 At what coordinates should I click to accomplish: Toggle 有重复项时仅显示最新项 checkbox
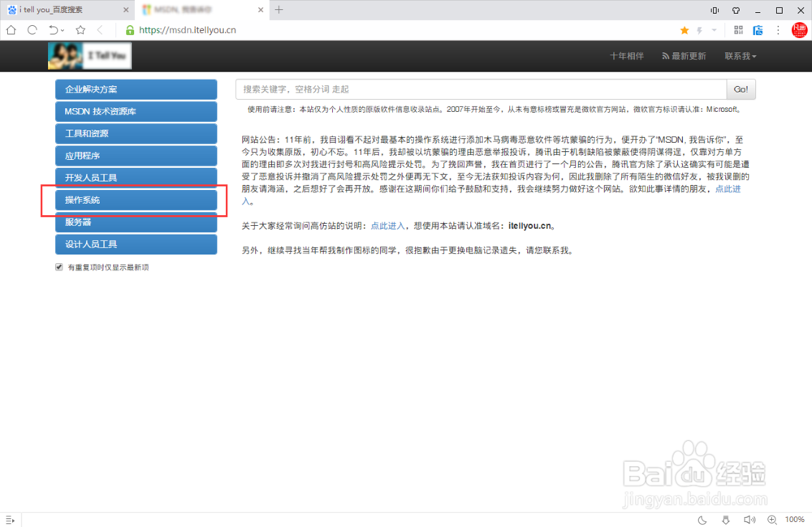click(x=59, y=267)
